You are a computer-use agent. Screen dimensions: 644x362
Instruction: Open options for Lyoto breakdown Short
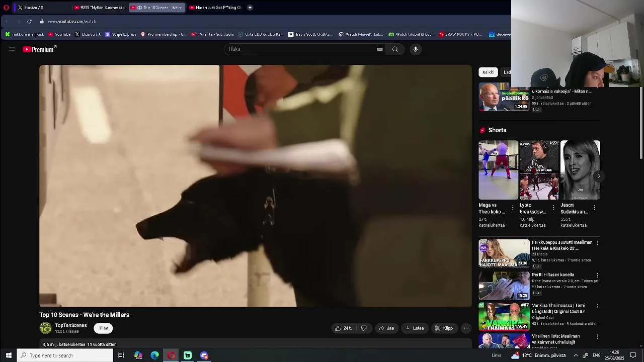[553, 208]
